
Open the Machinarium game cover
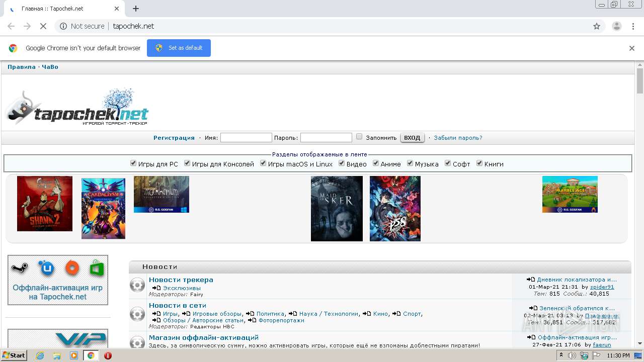click(x=162, y=195)
